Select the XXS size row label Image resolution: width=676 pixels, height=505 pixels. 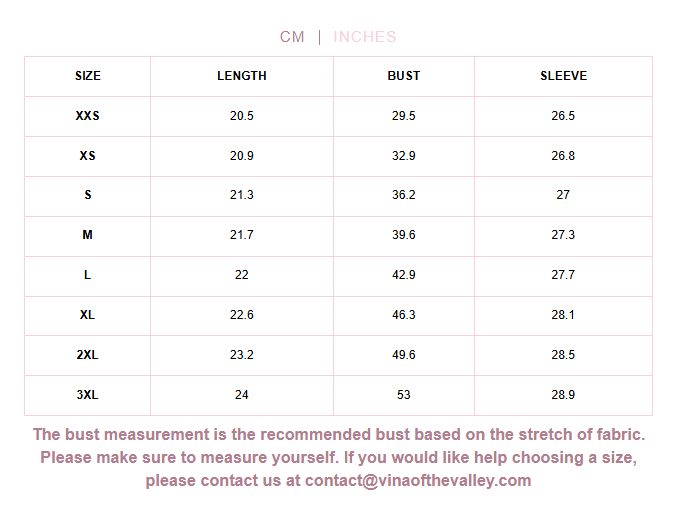tap(88, 116)
